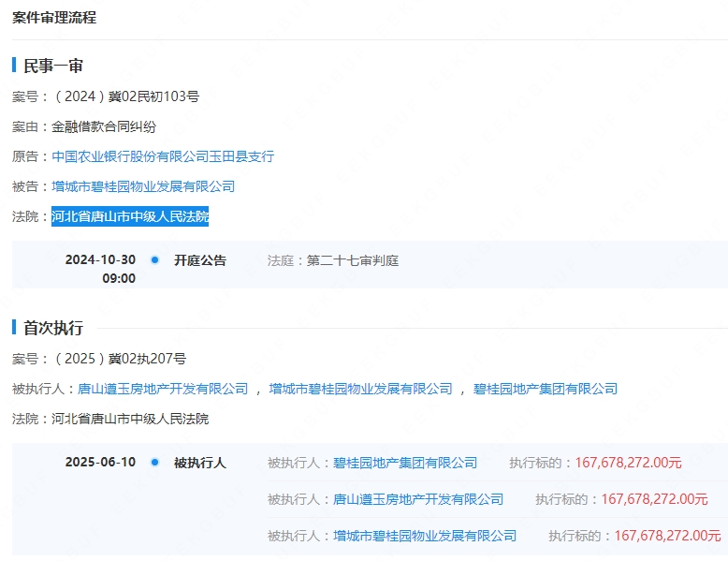Click courtroom text 第二十七审判庭
Image resolution: width=728 pixels, height=561 pixels.
tap(353, 260)
